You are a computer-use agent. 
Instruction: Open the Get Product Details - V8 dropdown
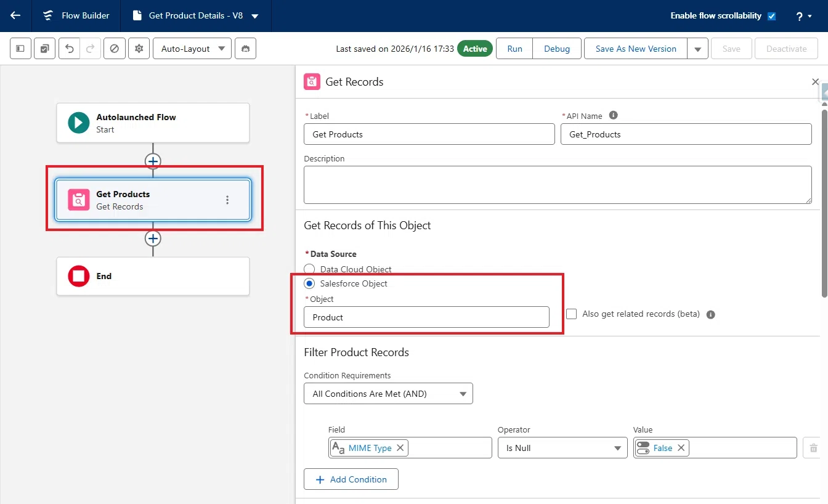(255, 16)
